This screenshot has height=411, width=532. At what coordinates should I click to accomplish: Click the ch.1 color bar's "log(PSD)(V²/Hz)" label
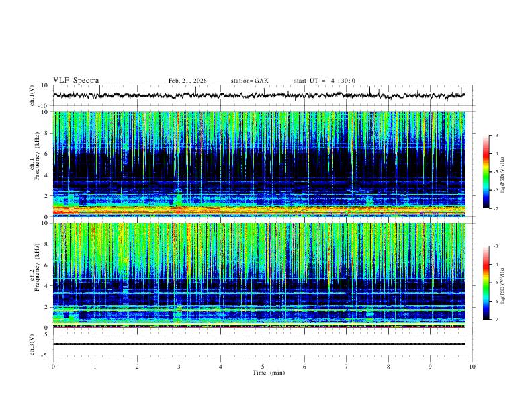[x=503, y=175]
